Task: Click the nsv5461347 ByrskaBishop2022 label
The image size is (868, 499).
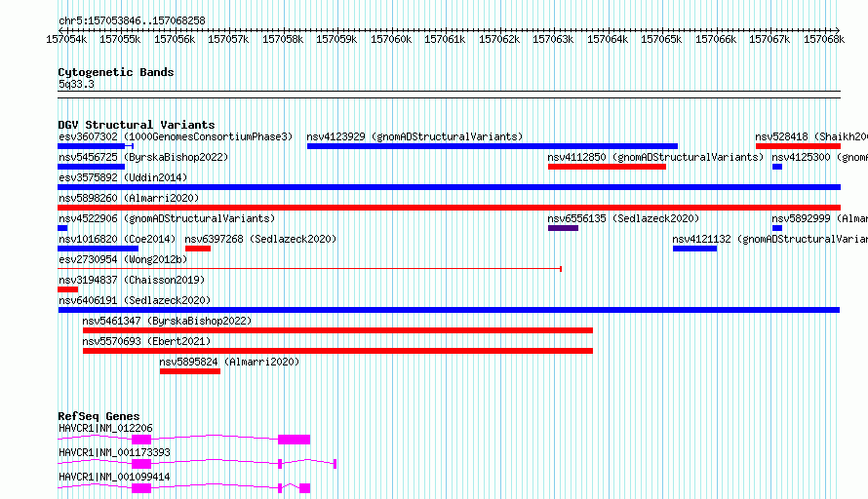Action: pyautogui.click(x=167, y=321)
